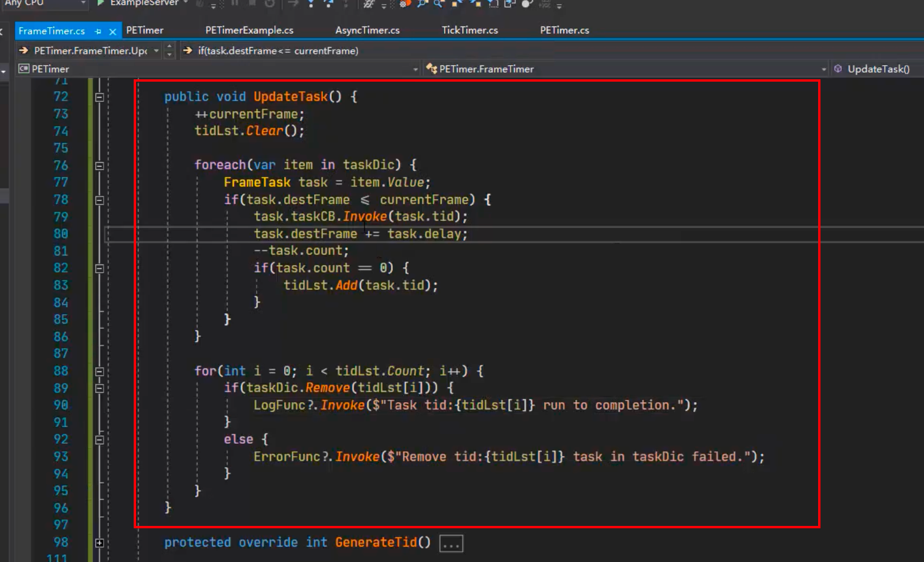Click ErrorFunc on line 93
Image resolution: width=924 pixels, height=562 pixels.
tap(287, 457)
